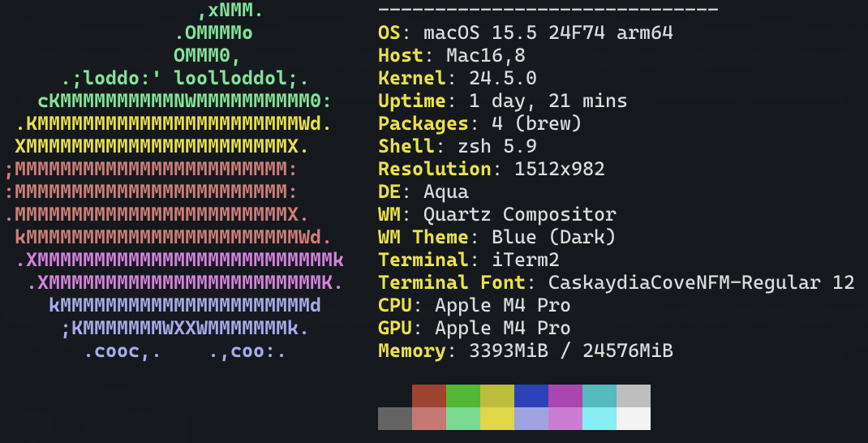This screenshot has width=868, height=443.
Task: Click the Shell zsh 5.9 line
Action: tap(458, 146)
